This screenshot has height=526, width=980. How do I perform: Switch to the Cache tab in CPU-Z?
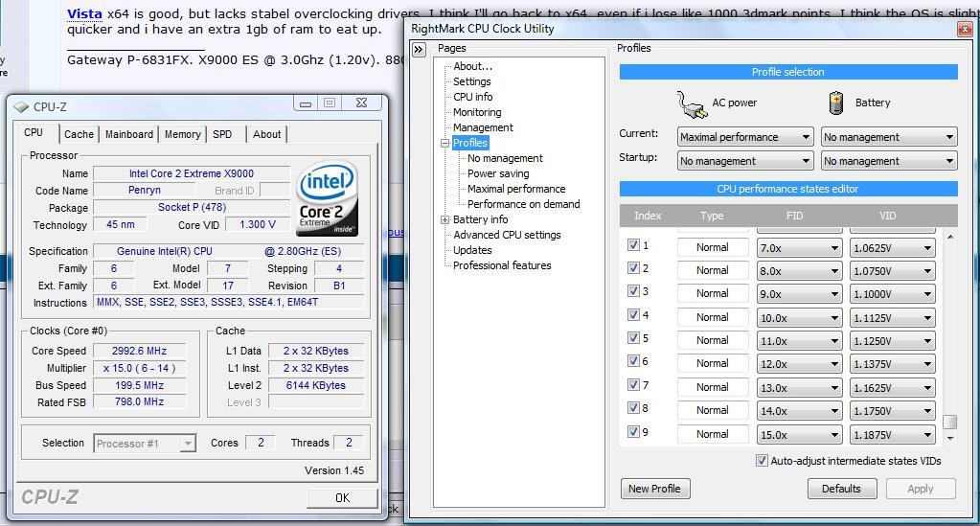click(79, 134)
